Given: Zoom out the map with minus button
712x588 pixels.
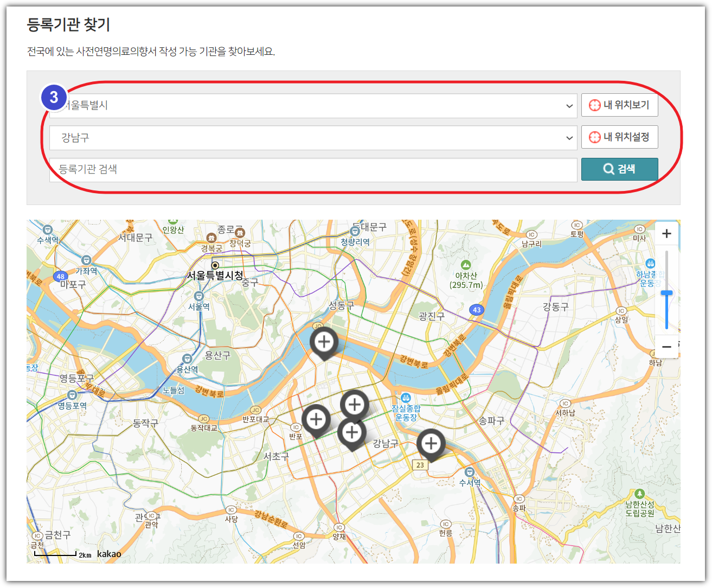Looking at the screenshot, I should click(x=666, y=347).
